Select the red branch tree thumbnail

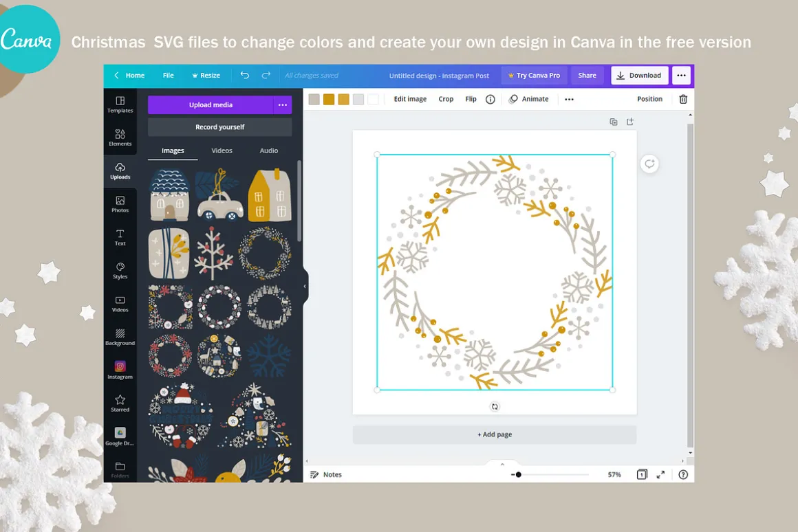214,254
